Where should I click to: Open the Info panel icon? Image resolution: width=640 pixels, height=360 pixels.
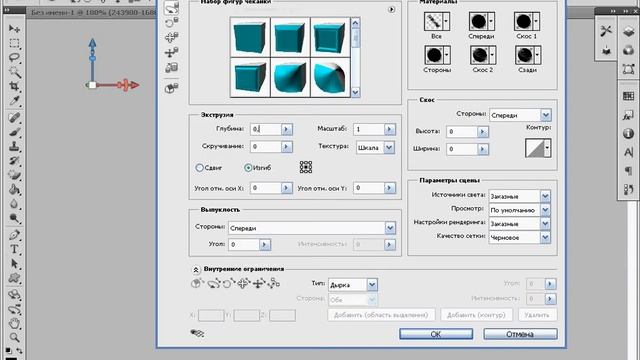point(629,133)
